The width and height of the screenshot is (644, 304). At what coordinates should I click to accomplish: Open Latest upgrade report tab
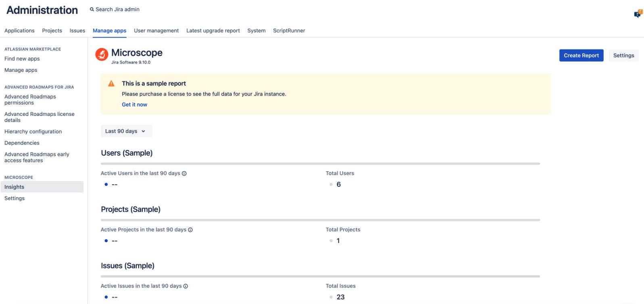point(213,31)
